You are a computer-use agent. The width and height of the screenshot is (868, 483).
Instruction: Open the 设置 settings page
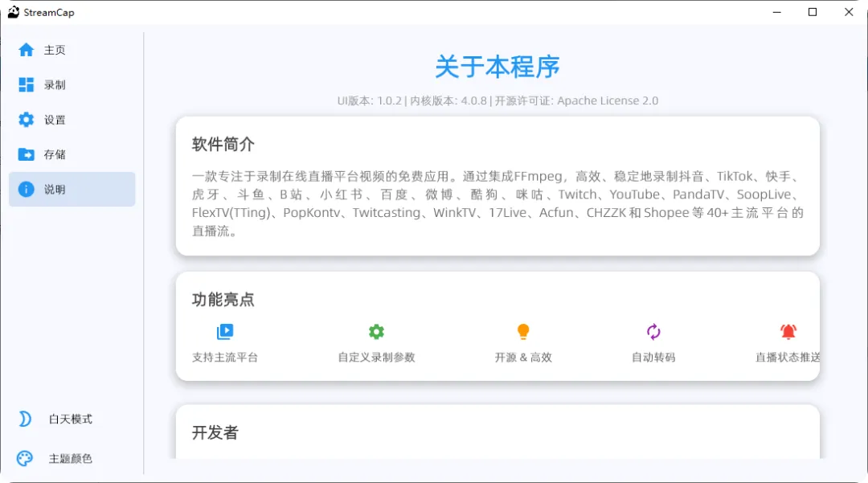click(72, 120)
